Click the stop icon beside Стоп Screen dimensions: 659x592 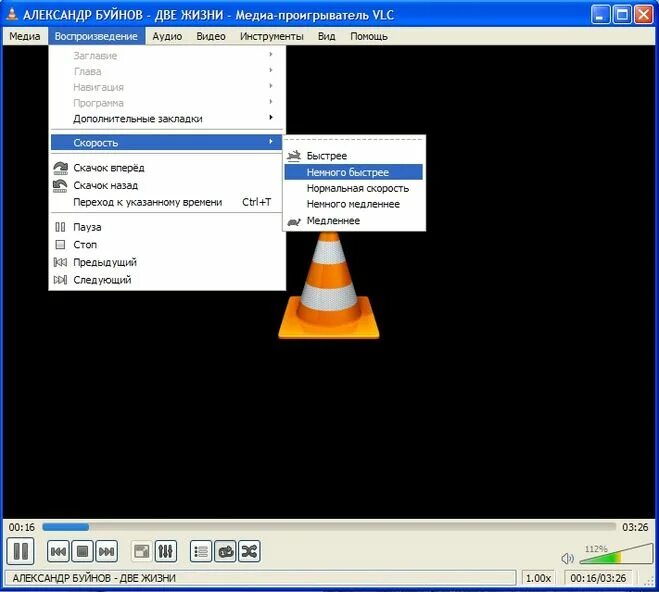(x=60, y=245)
